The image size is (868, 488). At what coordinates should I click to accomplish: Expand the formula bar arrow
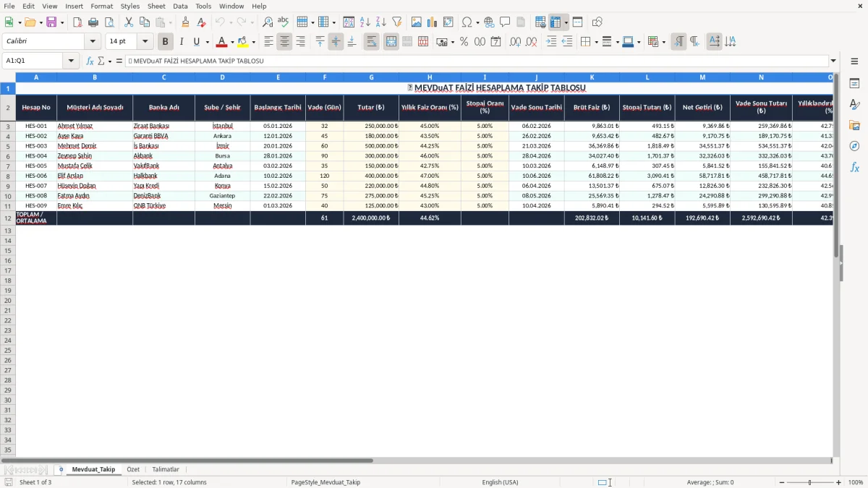pyautogui.click(x=833, y=61)
